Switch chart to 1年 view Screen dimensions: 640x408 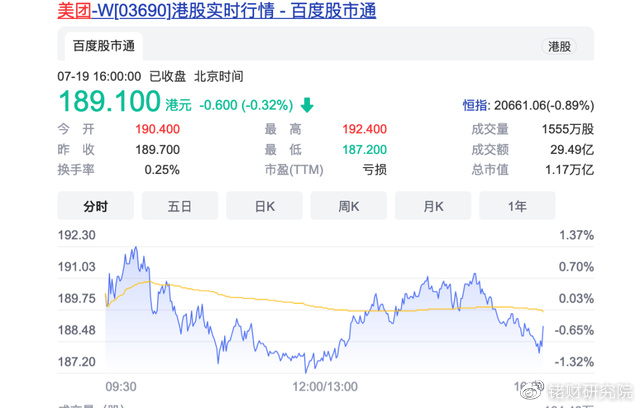pos(517,206)
